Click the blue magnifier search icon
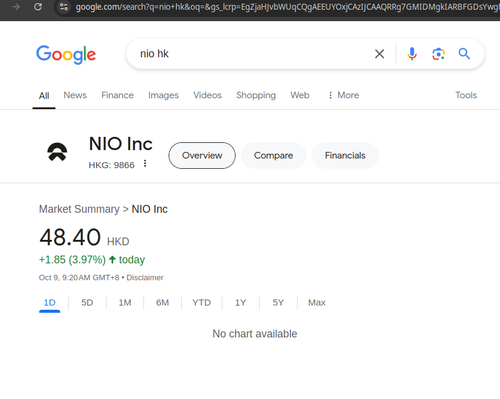 coord(464,53)
